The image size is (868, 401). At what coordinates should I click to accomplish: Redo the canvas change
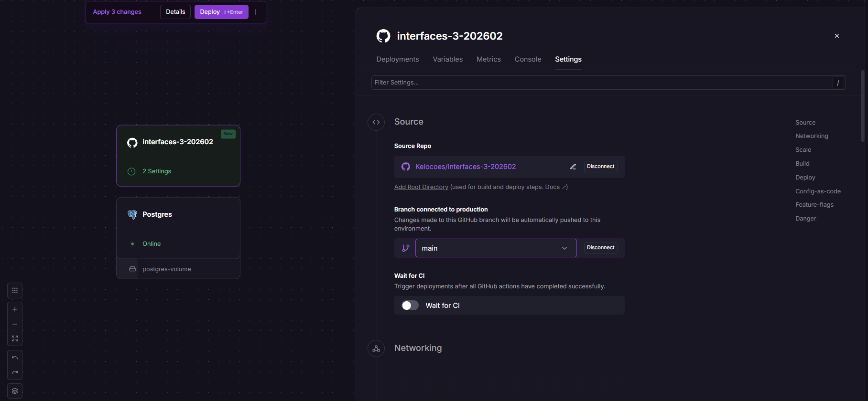(15, 372)
